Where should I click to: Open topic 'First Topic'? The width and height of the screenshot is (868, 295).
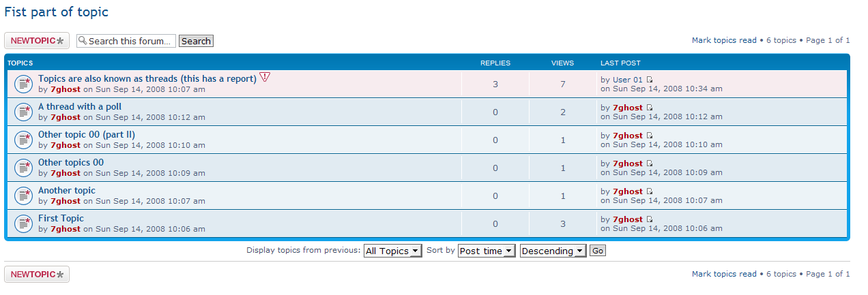tap(61, 218)
